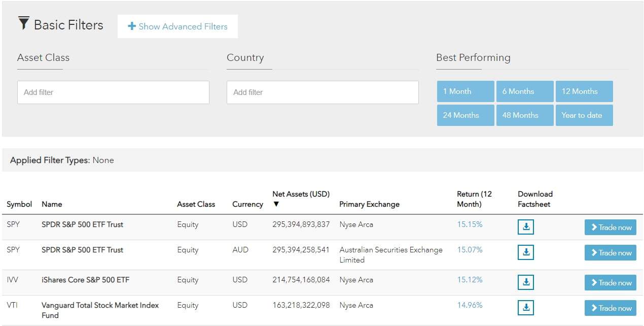
Task: Show Advanced Filters
Action: click(177, 26)
